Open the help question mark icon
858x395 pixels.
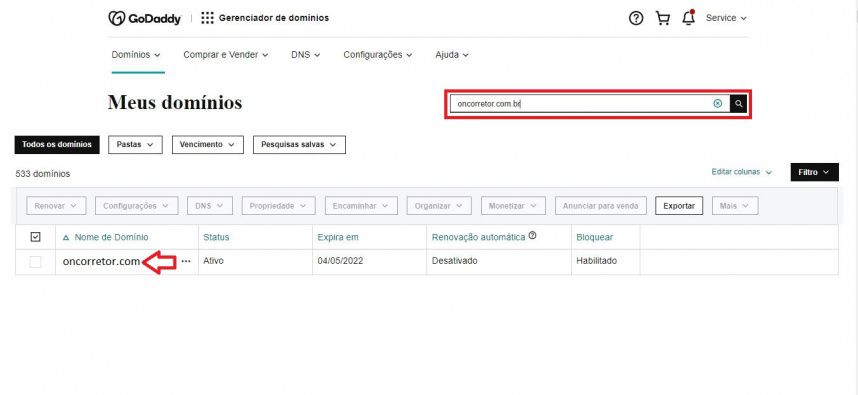pos(636,18)
